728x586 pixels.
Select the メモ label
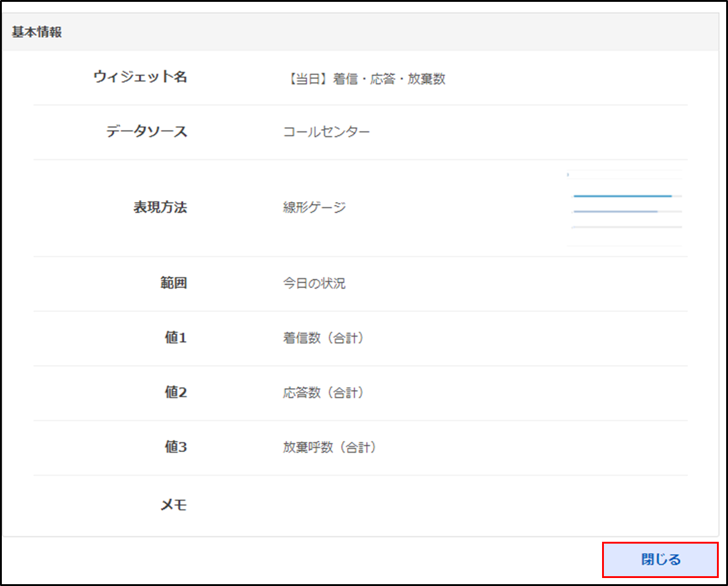173,506
